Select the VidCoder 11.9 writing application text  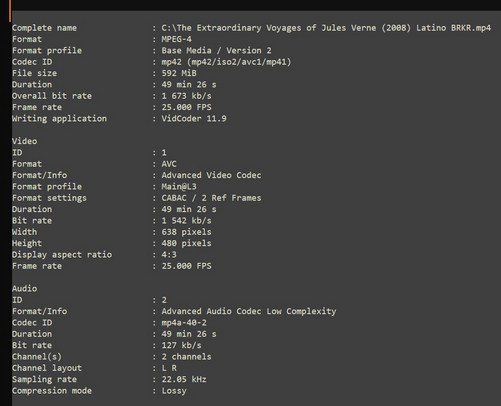coord(194,119)
